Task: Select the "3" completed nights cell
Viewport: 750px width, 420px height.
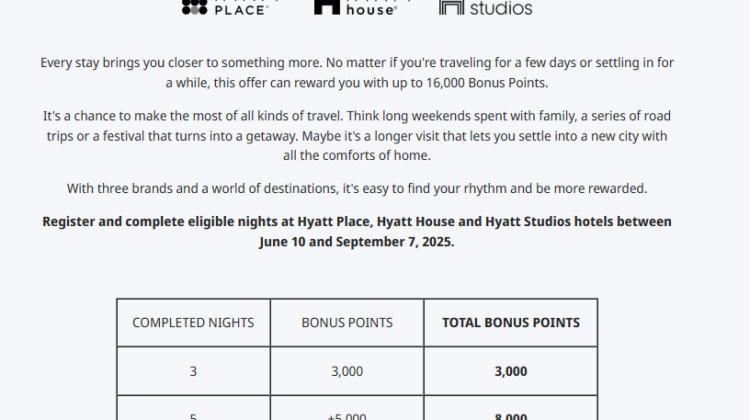Action: [x=193, y=371]
